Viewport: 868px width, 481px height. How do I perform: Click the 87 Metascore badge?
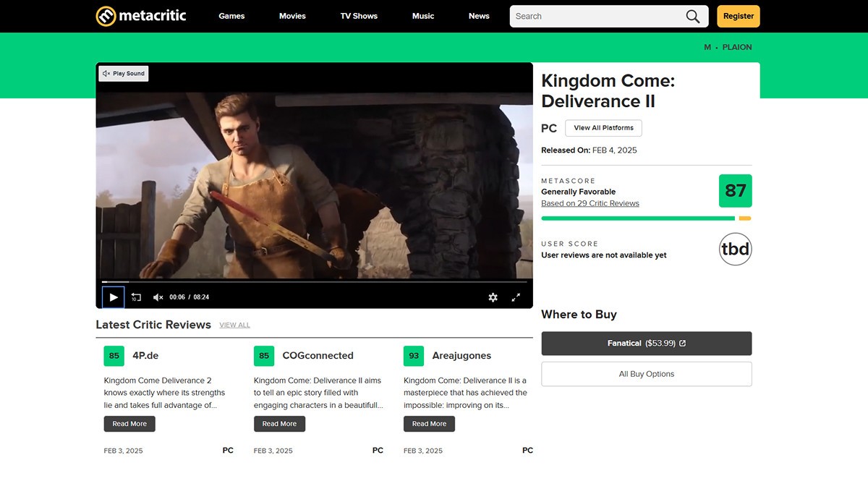click(735, 190)
